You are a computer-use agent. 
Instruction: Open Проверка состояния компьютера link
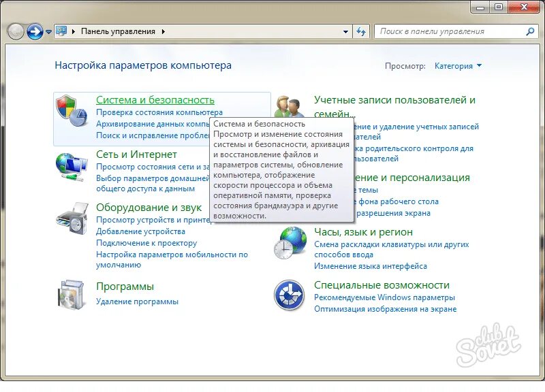click(159, 112)
